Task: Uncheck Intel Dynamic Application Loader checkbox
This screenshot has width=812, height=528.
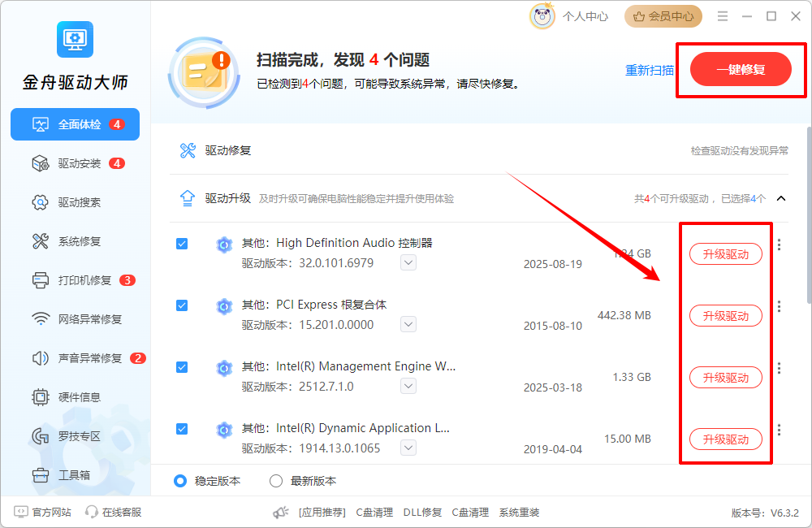Action: (x=182, y=429)
